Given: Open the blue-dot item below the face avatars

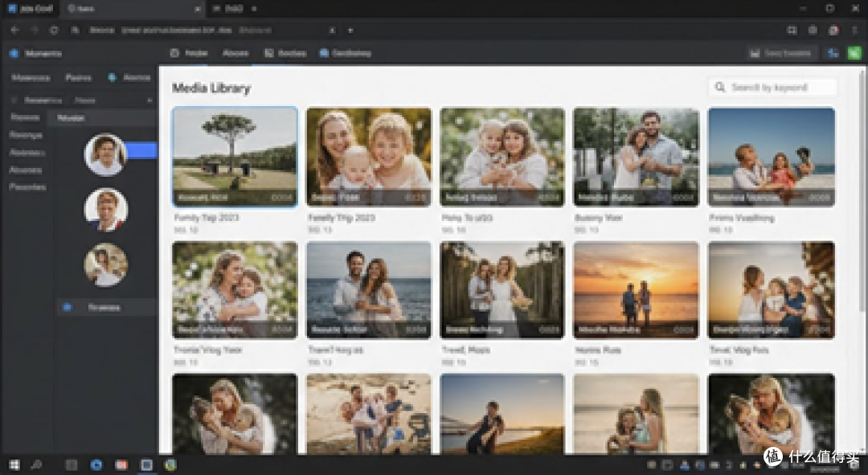Looking at the screenshot, I should pyautogui.click(x=105, y=307).
